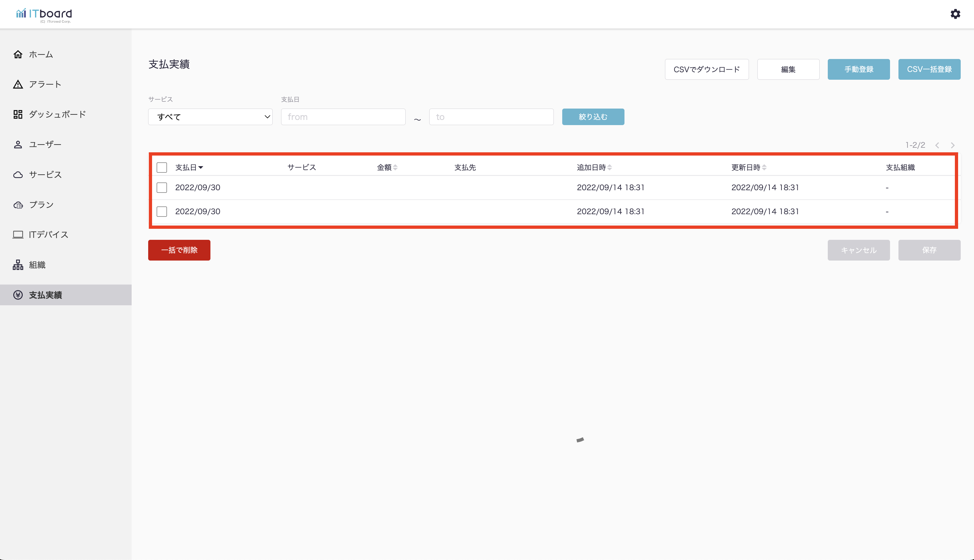The height and width of the screenshot is (560, 974).
Task: Open alerts via warning triangle icon
Action: tap(18, 84)
